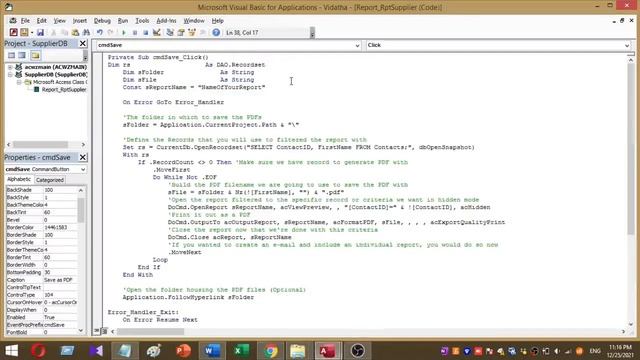The width and height of the screenshot is (640, 360).
Task: Collapse the SupplierDB project node
Action: (10, 75)
